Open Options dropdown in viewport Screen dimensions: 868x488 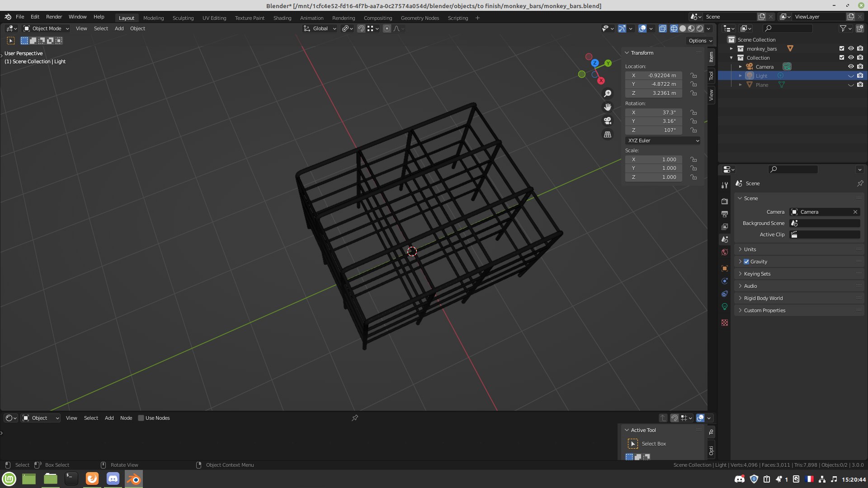(x=700, y=41)
